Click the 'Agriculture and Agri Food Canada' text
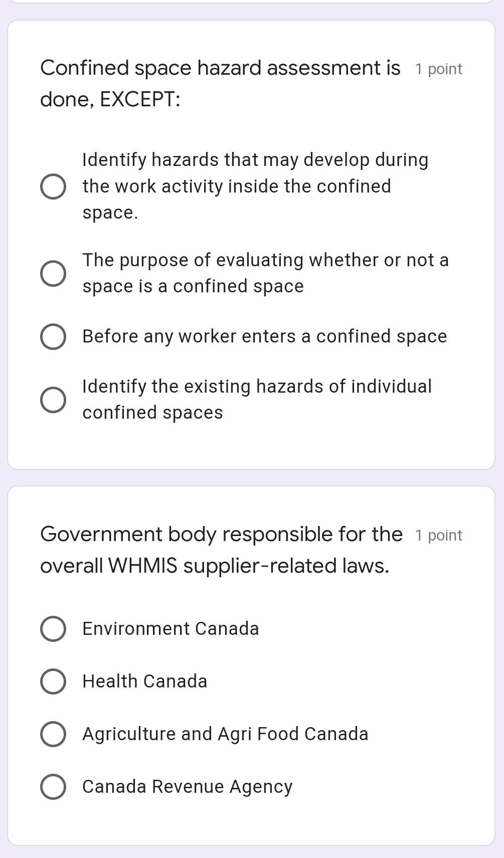 225,734
